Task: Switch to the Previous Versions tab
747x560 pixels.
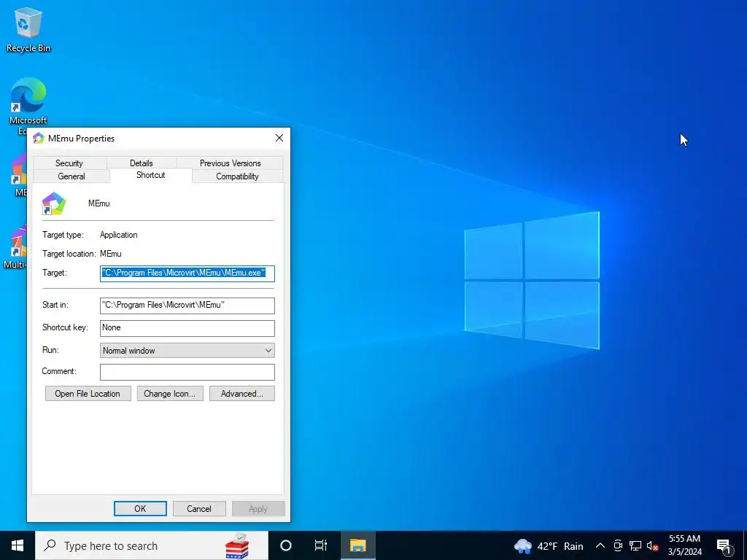Action: (x=230, y=163)
